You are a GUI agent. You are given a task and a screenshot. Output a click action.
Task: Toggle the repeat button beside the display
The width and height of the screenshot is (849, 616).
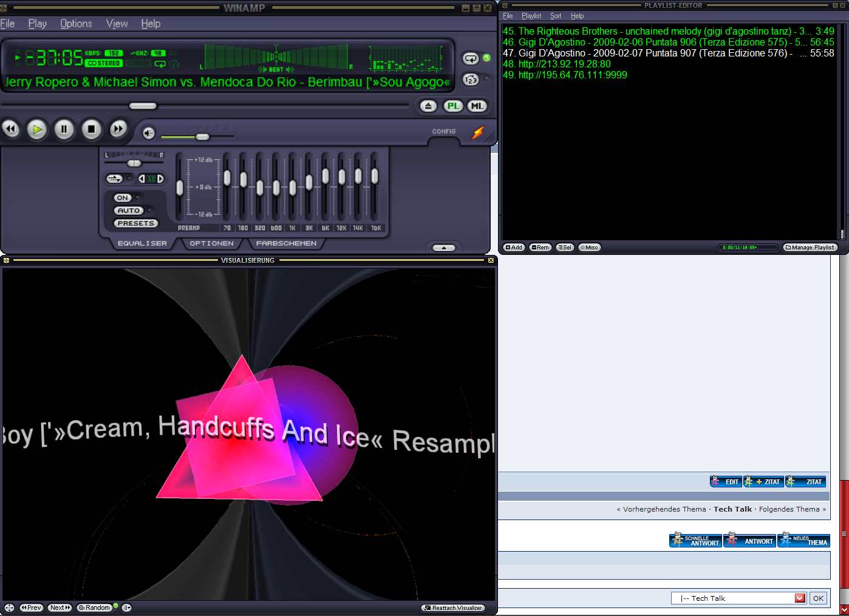coord(471,58)
